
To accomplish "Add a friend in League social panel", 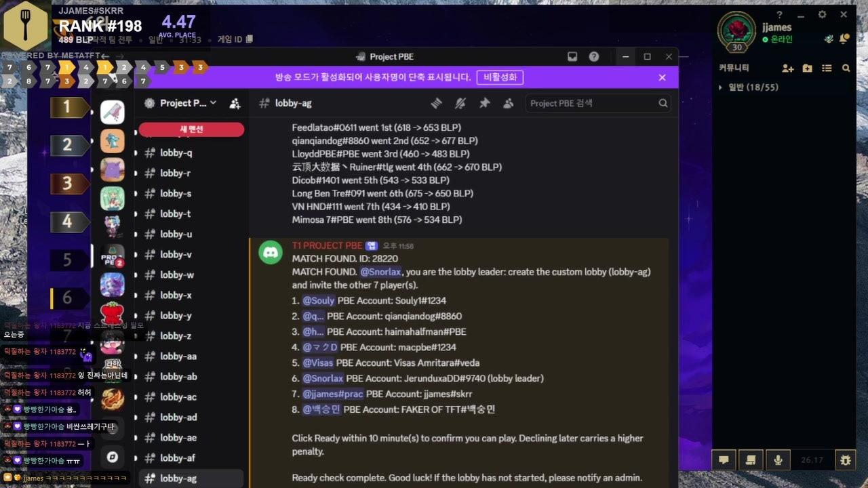I will pyautogui.click(x=787, y=68).
